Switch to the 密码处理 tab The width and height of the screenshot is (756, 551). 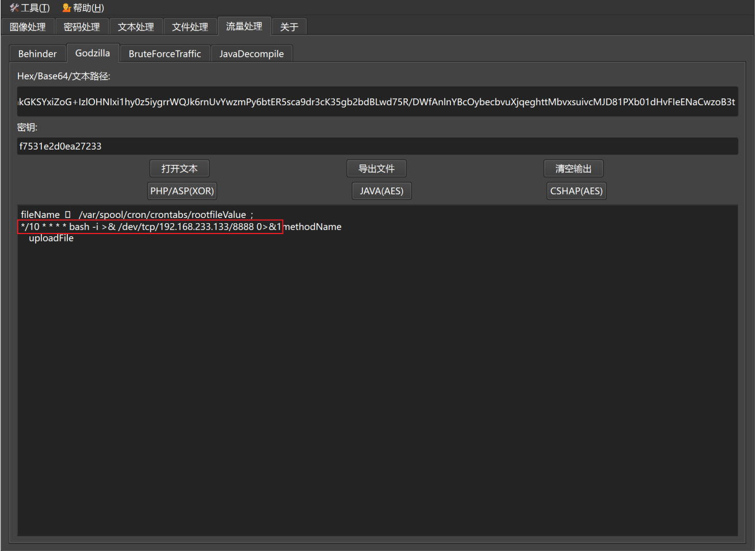point(82,27)
